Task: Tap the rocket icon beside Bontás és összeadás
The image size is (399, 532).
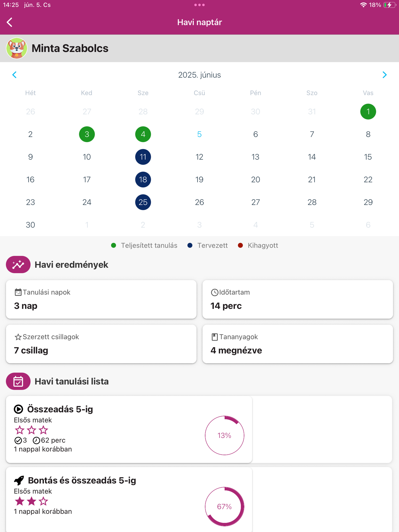Action: tap(19, 480)
